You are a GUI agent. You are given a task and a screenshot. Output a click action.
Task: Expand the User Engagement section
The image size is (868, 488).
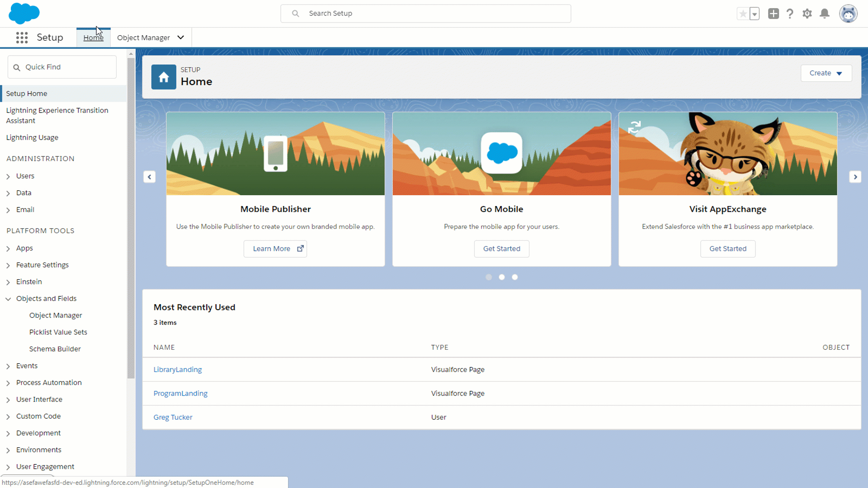8,467
